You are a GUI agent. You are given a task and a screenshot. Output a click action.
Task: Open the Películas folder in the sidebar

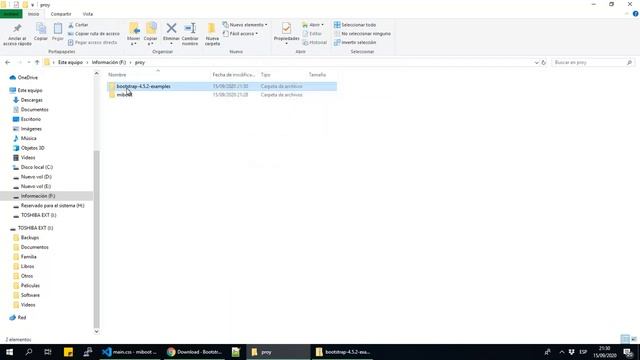(x=30, y=285)
